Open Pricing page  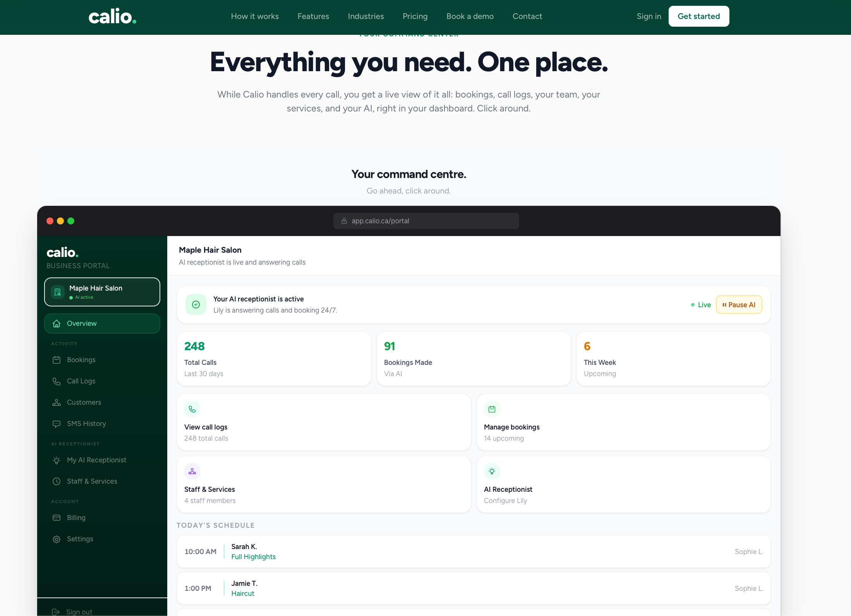click(x=415, y=16)
